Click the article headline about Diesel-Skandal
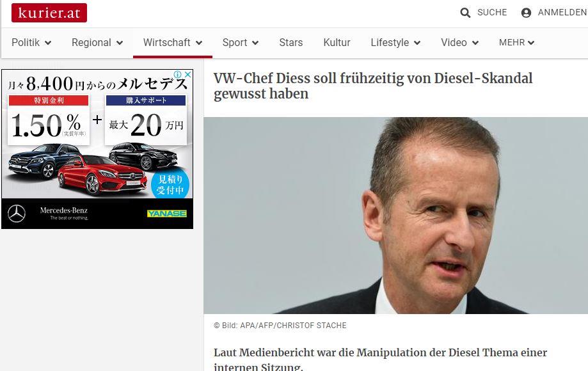Viewport: 588px width, 371px height. 373,86
